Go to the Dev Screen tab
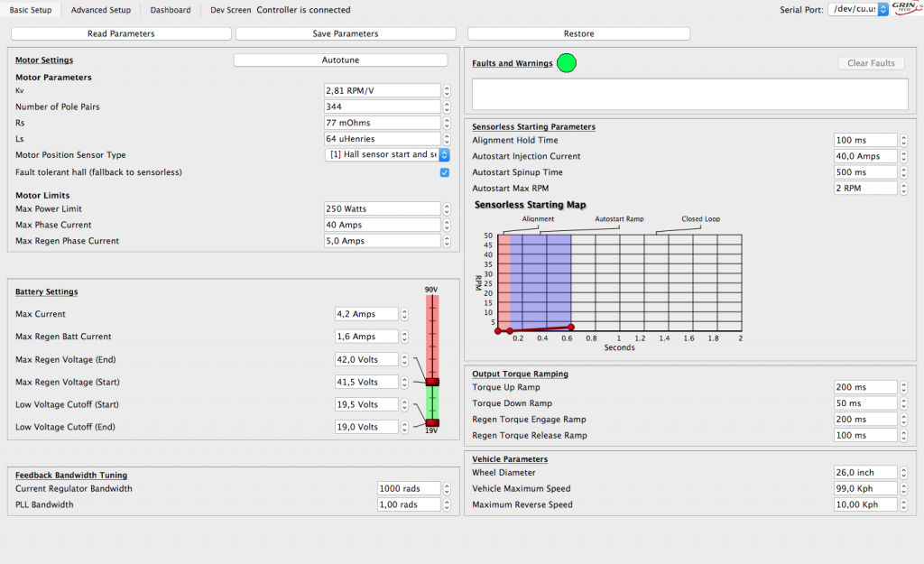Image resolution: width=924 pixels, height=564 pixels. click(230, 10)
